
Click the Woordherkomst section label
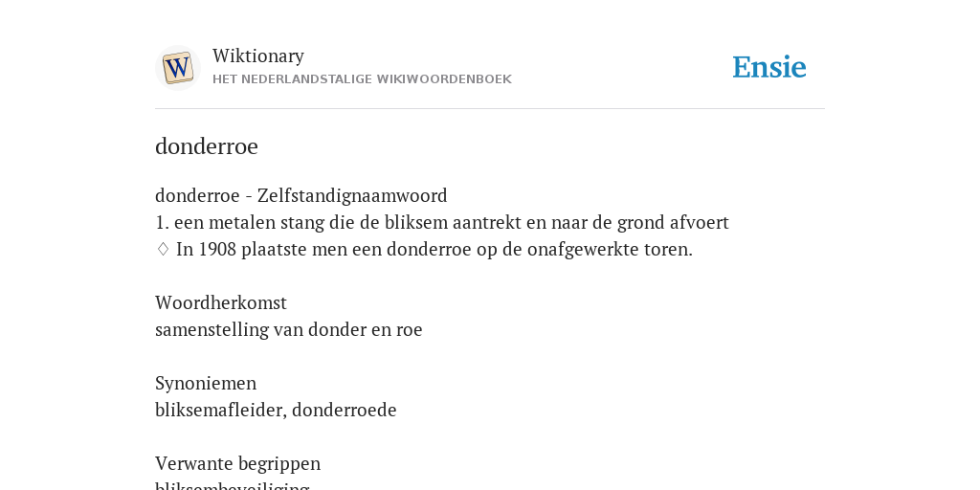coord(221,302)
